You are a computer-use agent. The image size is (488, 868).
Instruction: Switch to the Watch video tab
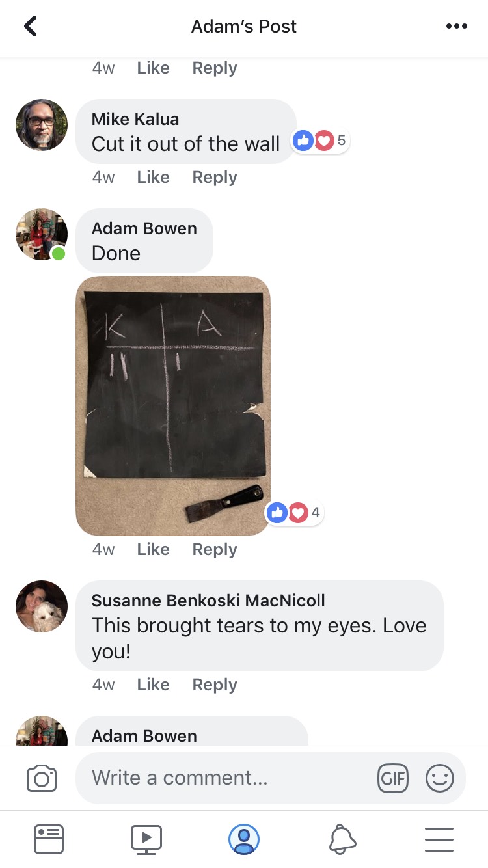click(x=146, y=839)
